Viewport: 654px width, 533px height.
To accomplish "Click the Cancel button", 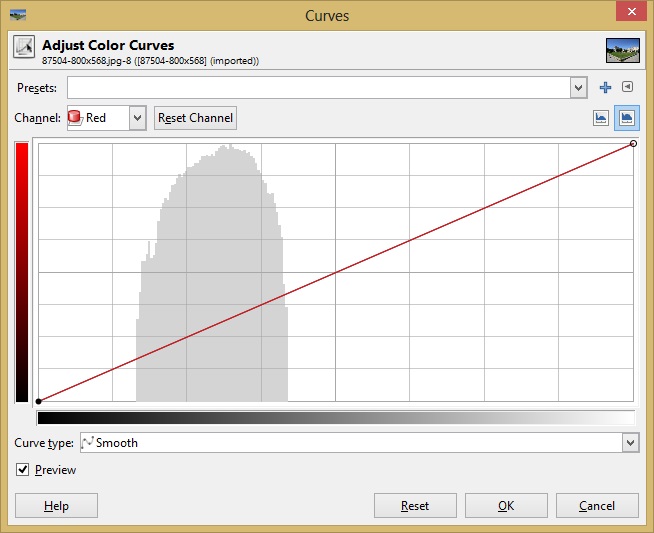I will (597, 506).
